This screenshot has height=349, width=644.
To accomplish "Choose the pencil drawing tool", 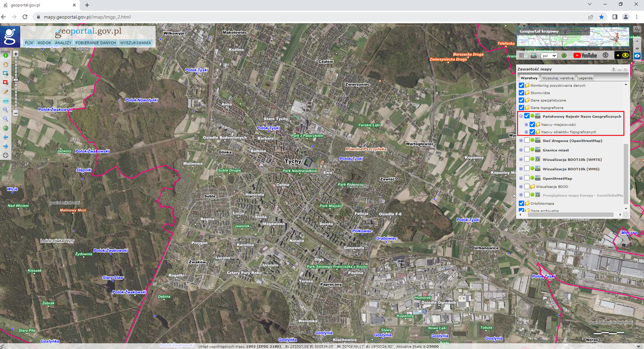I will pos(6,92).
